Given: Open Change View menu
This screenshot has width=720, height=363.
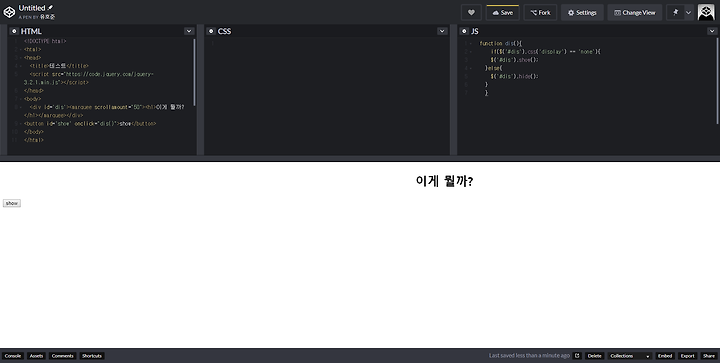Looking at the screenshot, I should click(x=635, y=12).
